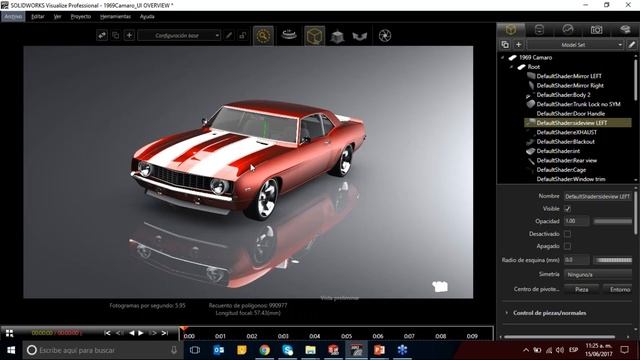Select DefaultShader:Mirror Right in tree
This screenshot has width=640, height=360.
pos(570,85)
